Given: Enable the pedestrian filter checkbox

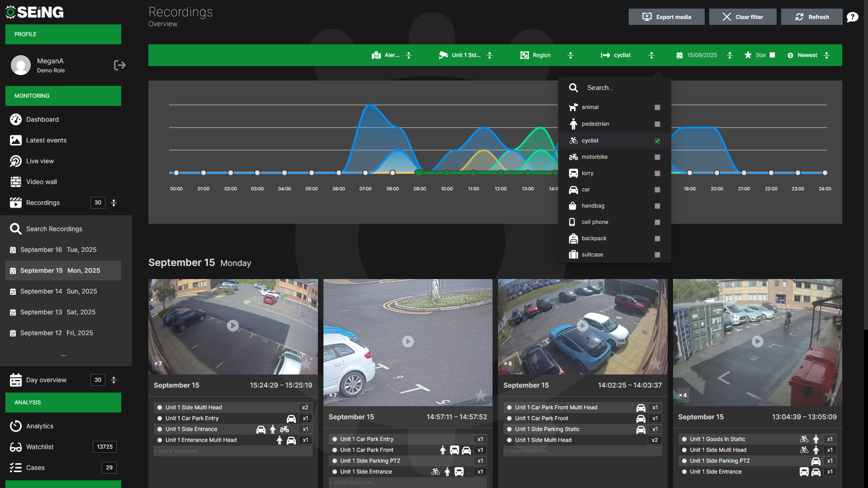Looking at the screenshot, I should click(658, 124).
